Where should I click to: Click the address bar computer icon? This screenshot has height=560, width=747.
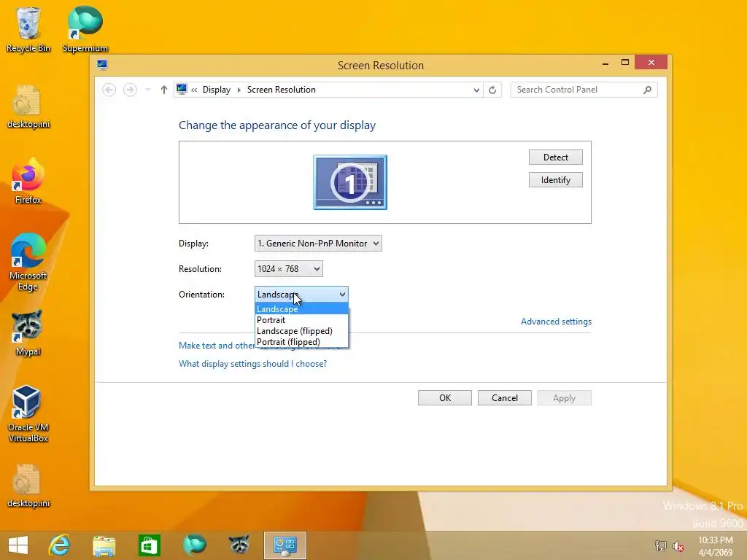pyautogui.click(x=182, y=89)
